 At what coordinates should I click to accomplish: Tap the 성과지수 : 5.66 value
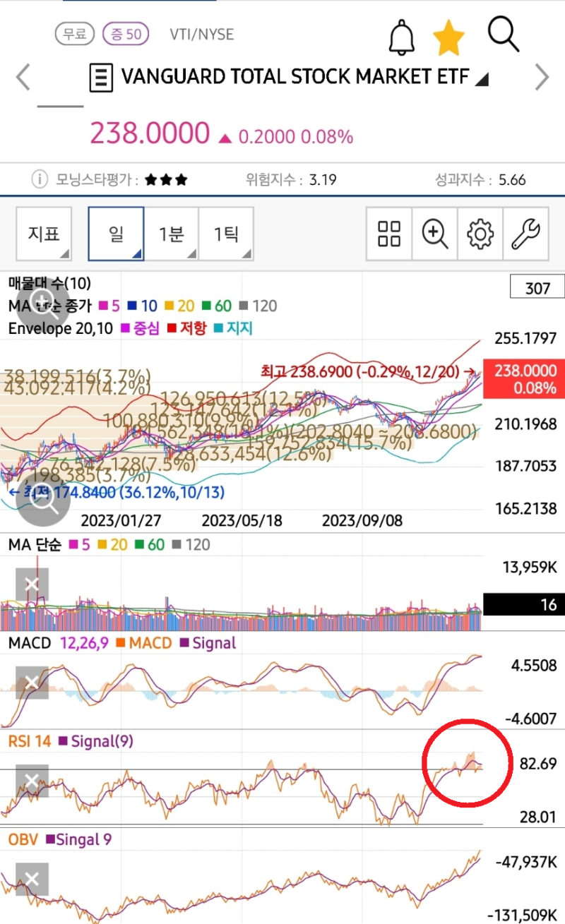click(481, 180)
